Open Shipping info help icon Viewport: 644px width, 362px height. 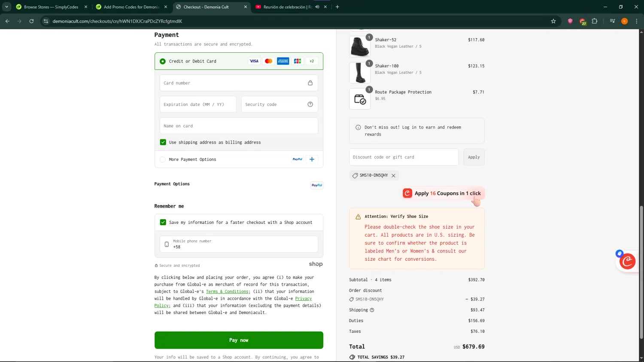tap(372, 310)
